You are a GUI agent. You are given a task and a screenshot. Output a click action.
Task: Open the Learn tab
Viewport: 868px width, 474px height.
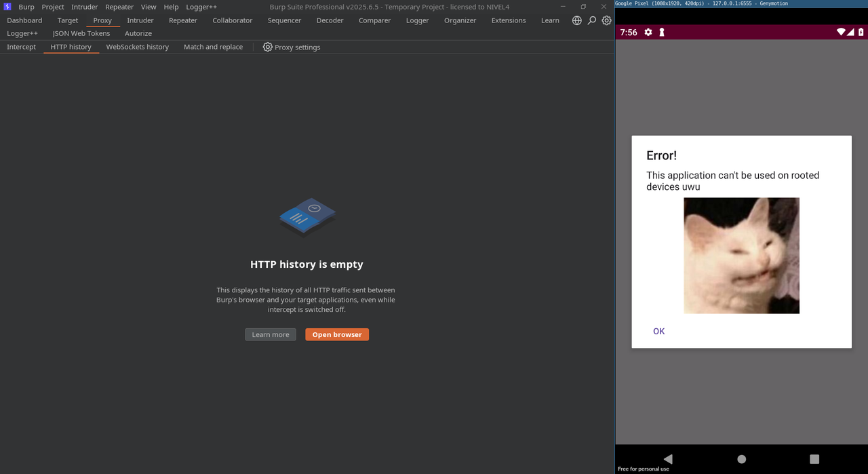click(550, 20)
